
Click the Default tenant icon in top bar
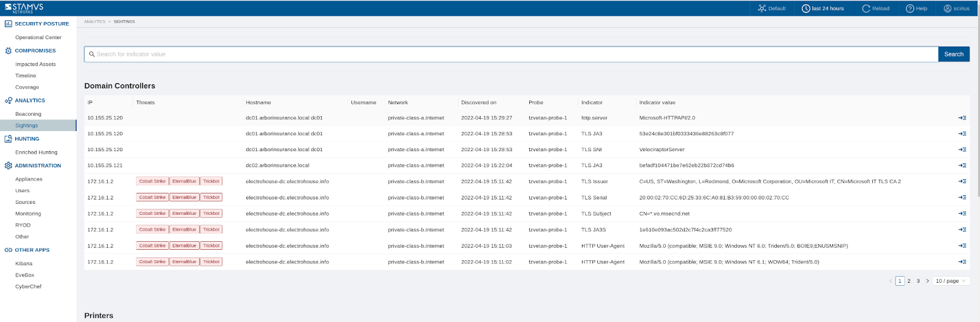762,9
